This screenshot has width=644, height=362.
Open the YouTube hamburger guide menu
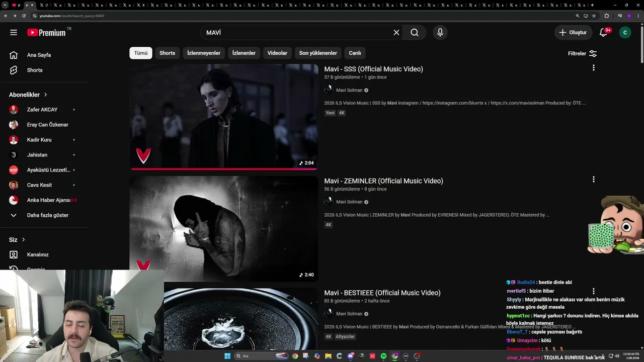point(14,33)
